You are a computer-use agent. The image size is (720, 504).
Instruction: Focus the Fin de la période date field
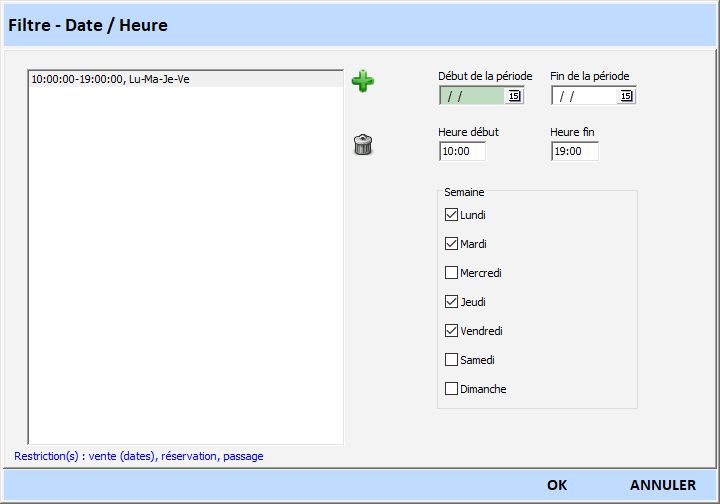[x=585, y=96]
